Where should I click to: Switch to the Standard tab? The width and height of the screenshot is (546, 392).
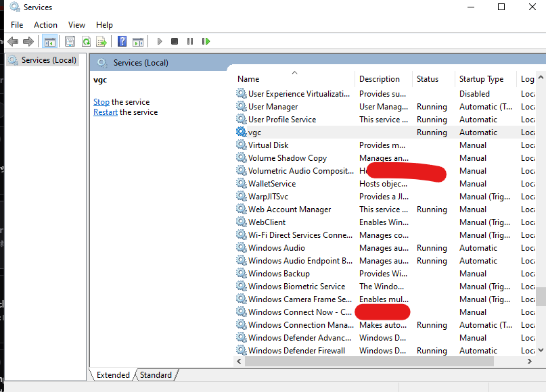pyautogui.click(x=156, y=375)
